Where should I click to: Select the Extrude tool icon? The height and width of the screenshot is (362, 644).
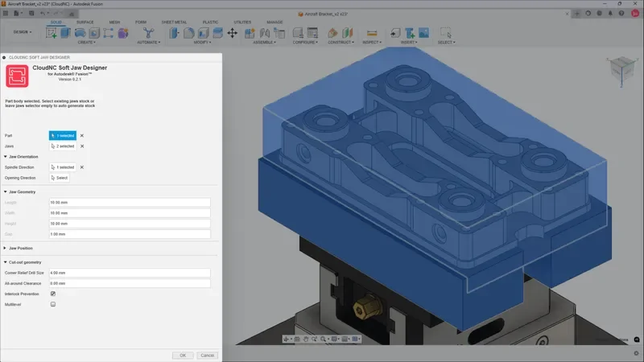click(x=66, y=33)
